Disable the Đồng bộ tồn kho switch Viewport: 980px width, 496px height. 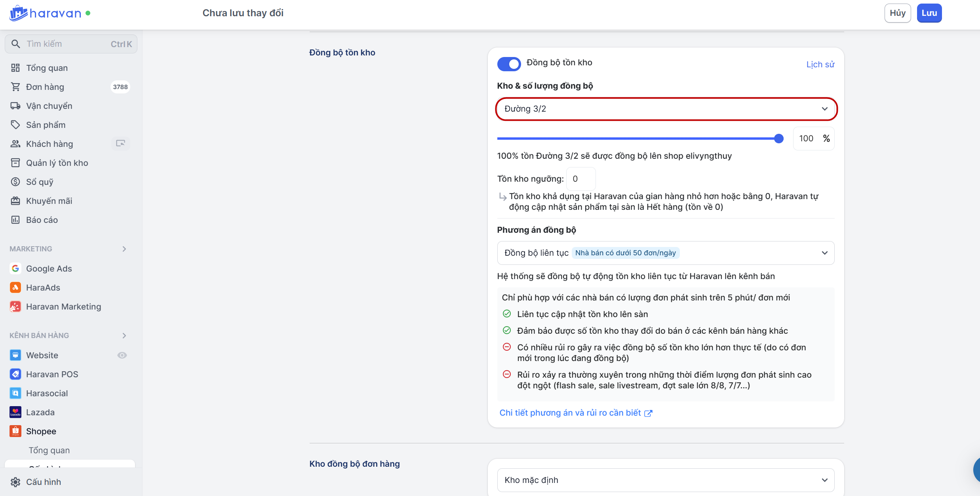tap(509, 64)
